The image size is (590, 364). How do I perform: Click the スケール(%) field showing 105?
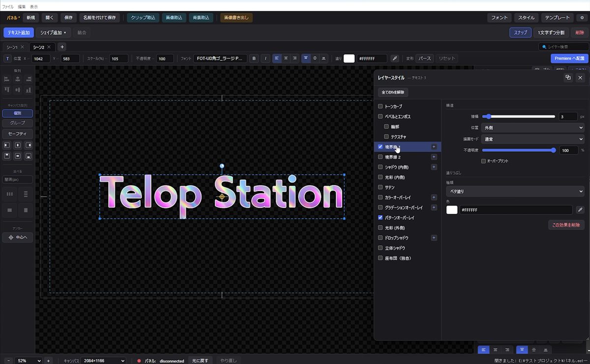[118, 58]
